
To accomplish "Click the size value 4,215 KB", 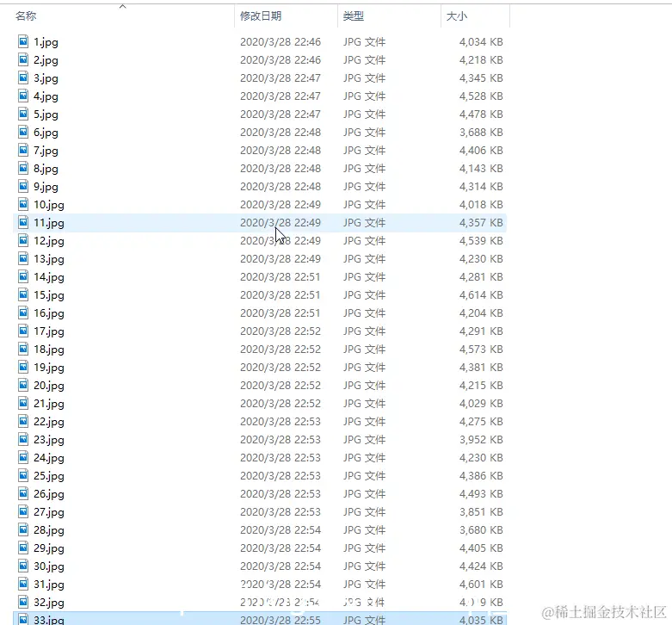I will (x=481, y=386).
